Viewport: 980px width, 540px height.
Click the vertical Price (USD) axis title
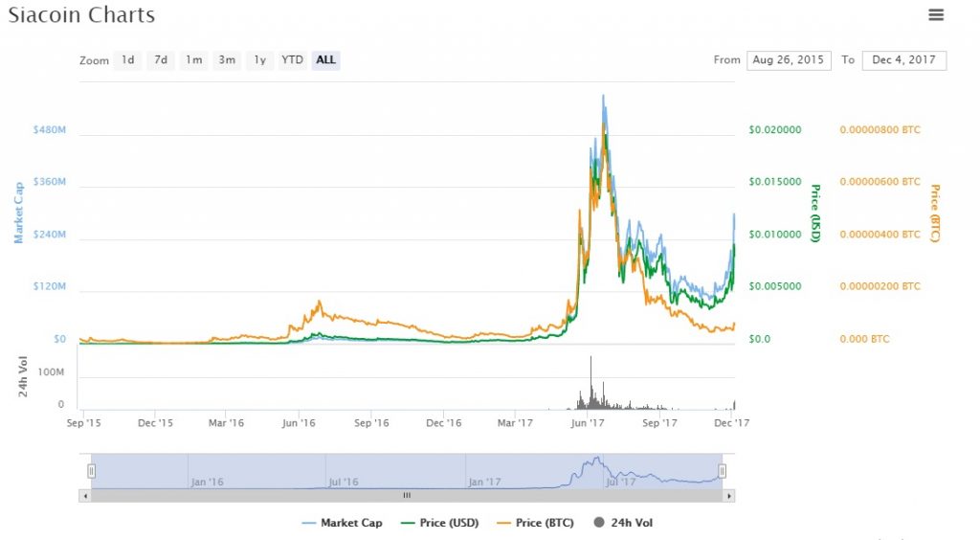[x=815, y=214]
